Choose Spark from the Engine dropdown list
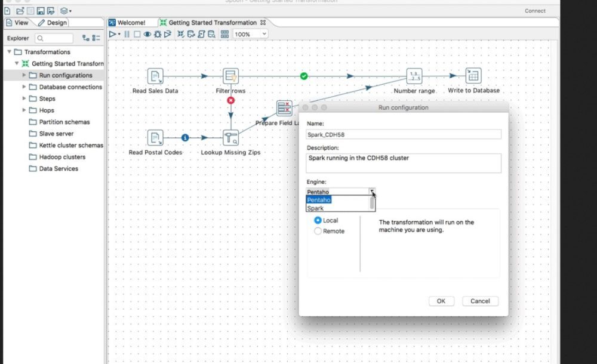The width and height of the screenshot is (597, 364). [x=316, y=208]
